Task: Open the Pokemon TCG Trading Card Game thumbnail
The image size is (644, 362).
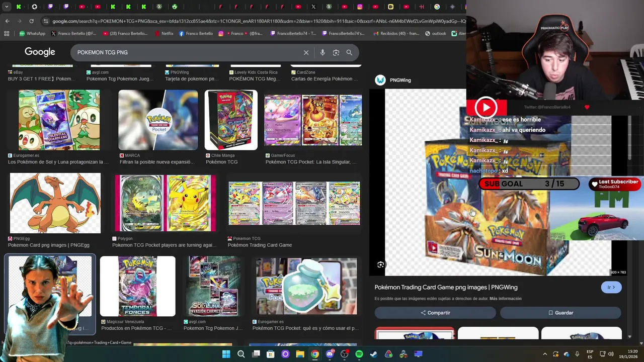Action: (x=294, y=203)
